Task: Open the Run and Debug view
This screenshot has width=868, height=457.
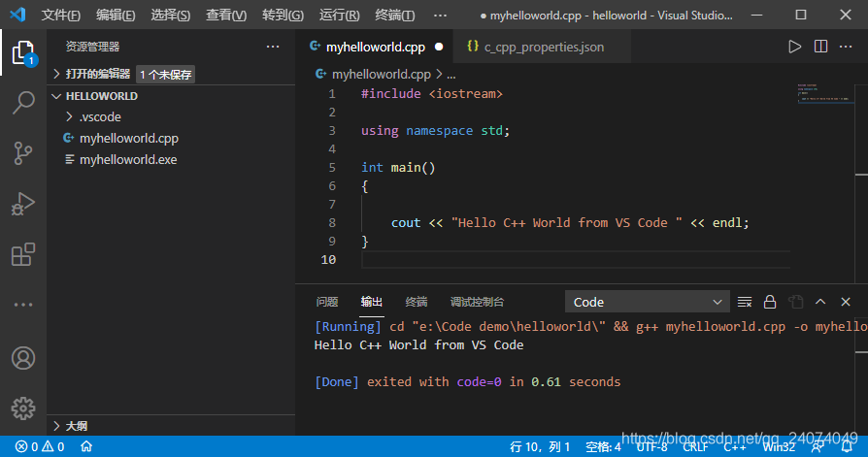Action: pyautogui.click(x=23, y=204)
